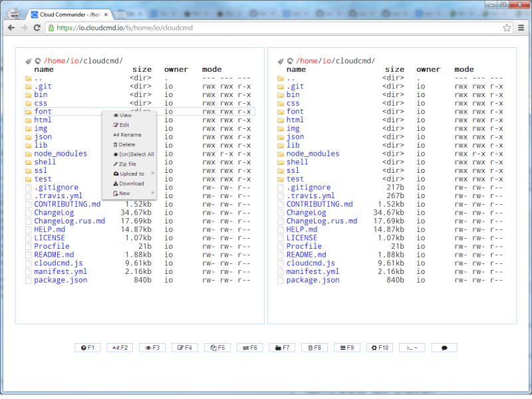This screenshot has width=532, height=399.
Task: Click the F2 rename button
Action: pyautogui.click(x=120, y=347)
